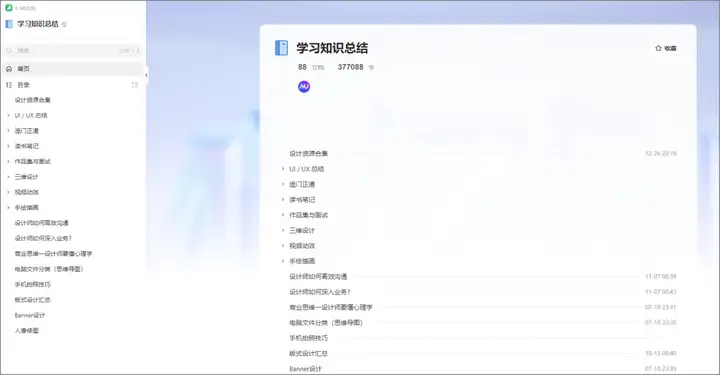Open 设计师如何深入业务? in main list
This screenshot has height=375, width=720.
tap(320, 292)
